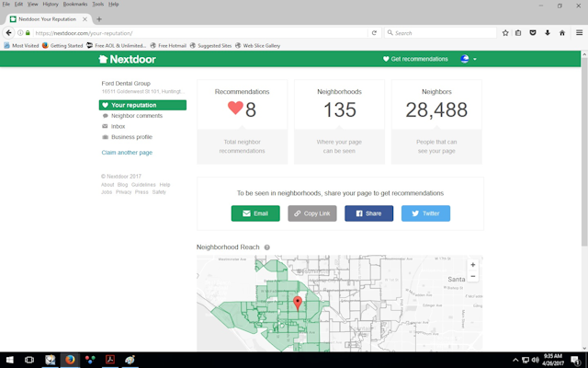Open the File menu

point(6,4)
